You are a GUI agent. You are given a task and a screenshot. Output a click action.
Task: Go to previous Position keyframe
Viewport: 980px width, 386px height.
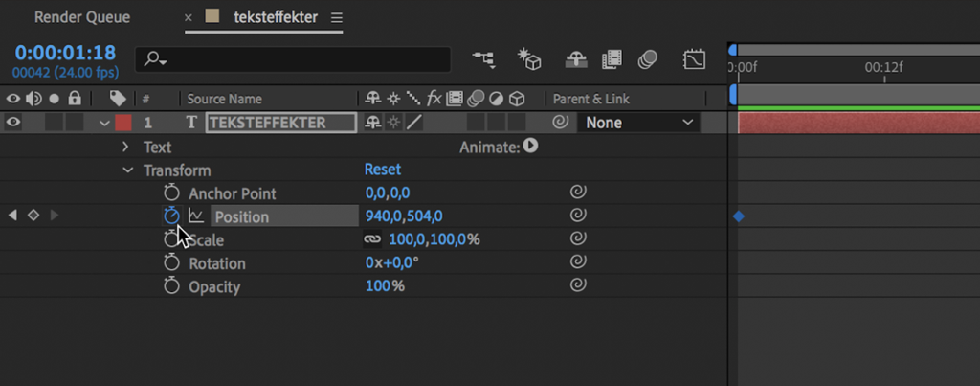(12, 216)
